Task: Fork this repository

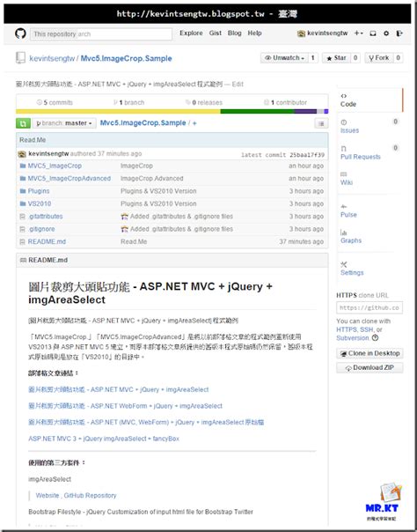Action: click(x=378, y=58)
